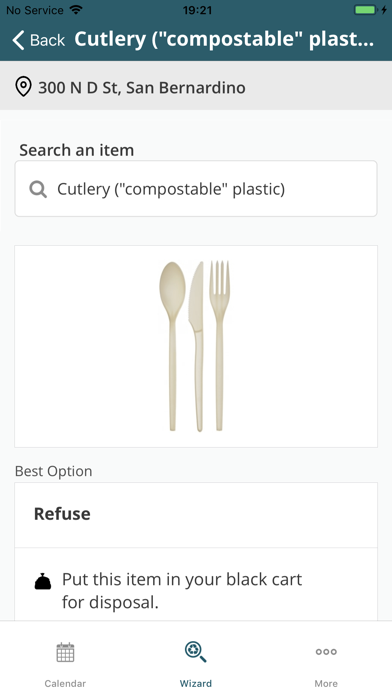The width and height of the screenshot is (392, 696).
Task: Tap the Back chevron arrow
Action: (18, 40)
